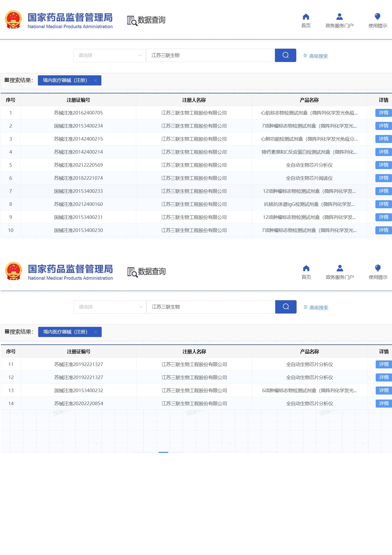The width and height of the screenshot is (392, 555).
Task: Click the national emblem logo above results 11–14
Action: 14,271
